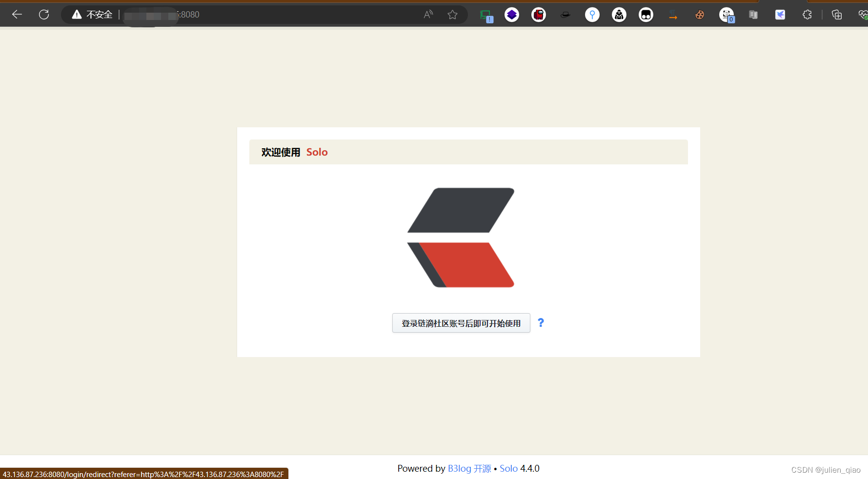Add page to favorites with star icon
Image resolution: width=868 pixels, height=479 pixels.
[x=453, y=15]
